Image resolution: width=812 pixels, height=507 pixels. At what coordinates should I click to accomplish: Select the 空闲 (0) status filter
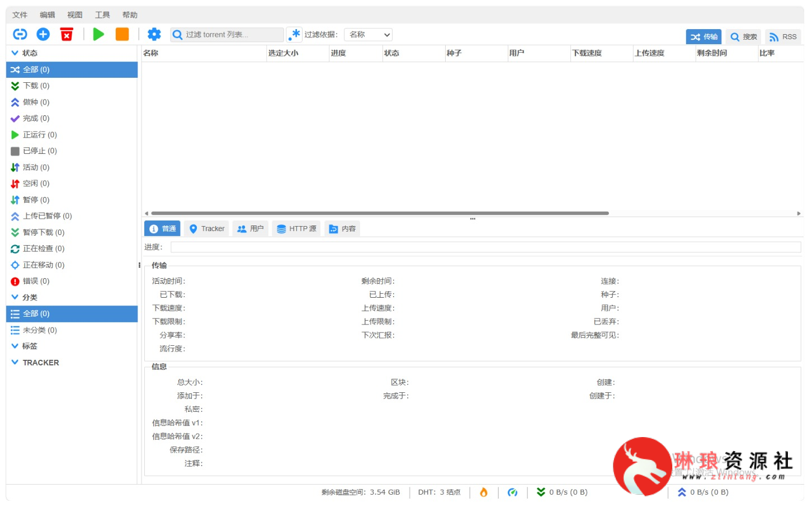point(72,184)
